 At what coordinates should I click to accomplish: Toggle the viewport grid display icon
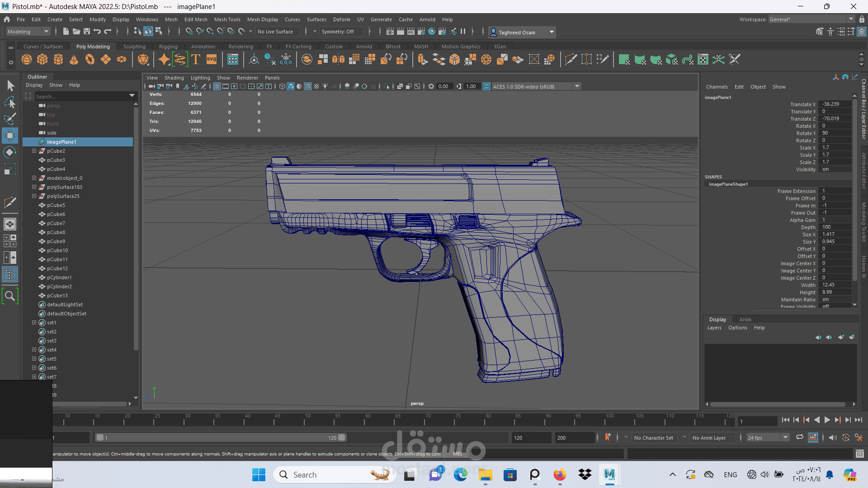pyautogui.click(x=217, y=86)
